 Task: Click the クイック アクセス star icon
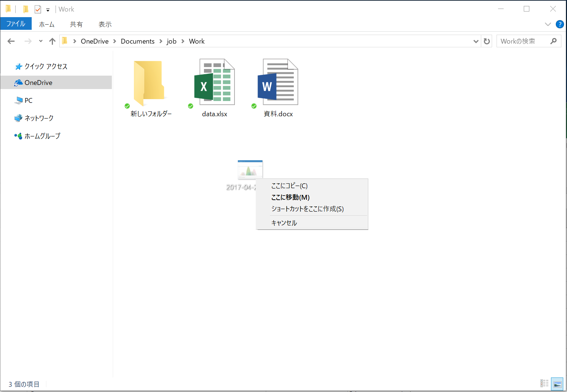pyautogui.click(x=18, y=66)
